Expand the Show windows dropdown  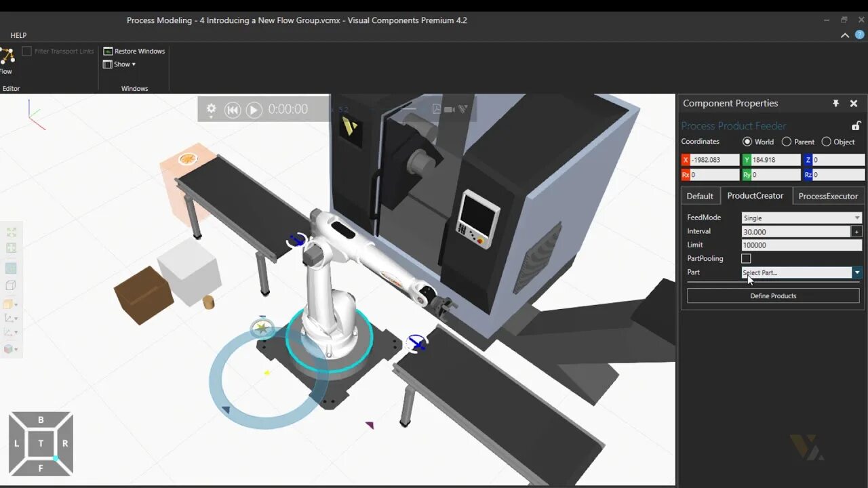tap(119, 64)
